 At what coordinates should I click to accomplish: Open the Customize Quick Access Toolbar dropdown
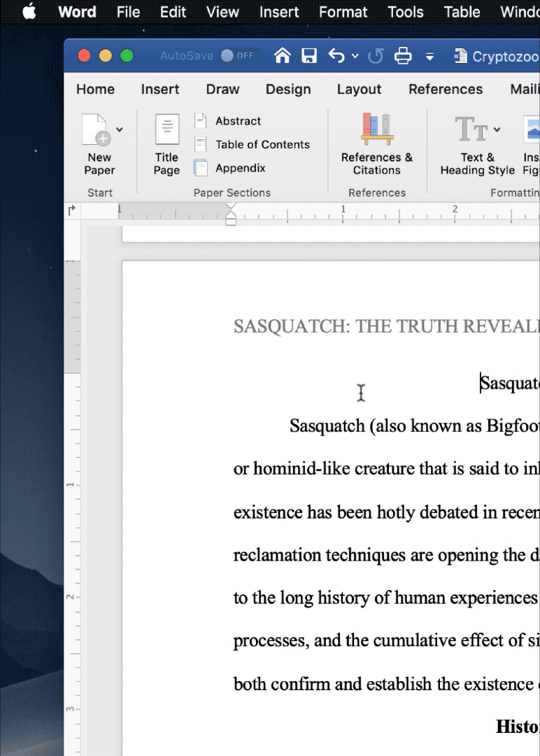429,56
